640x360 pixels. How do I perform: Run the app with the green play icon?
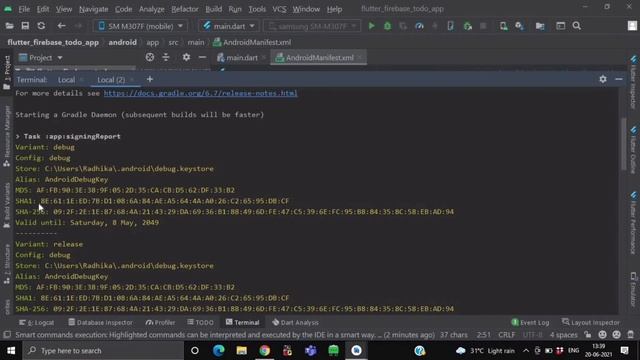pyautogui.click(x=371, y=26)
